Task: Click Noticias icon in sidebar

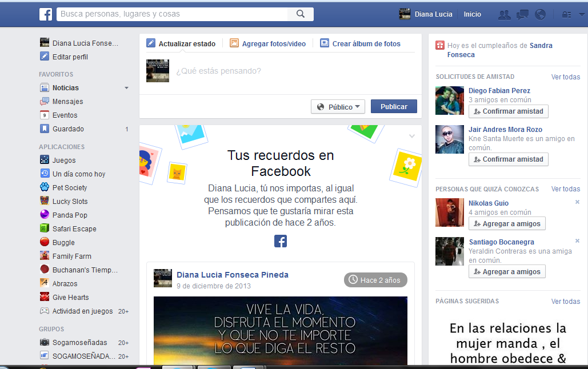Action: 44,88
